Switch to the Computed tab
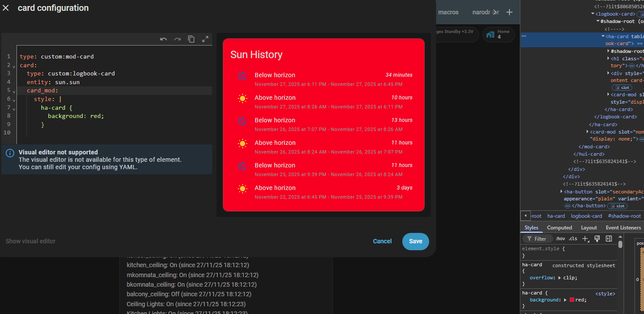 [x=559, y=228]
